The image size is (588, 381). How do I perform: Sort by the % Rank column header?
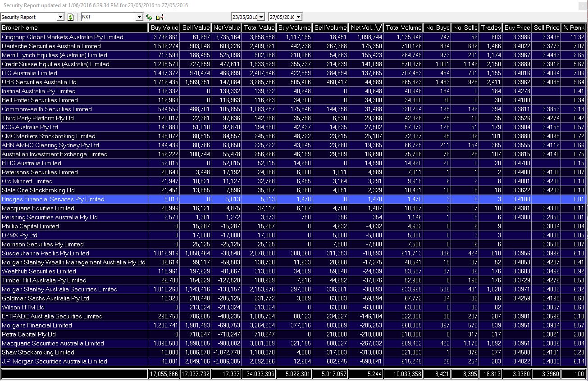pyautogui.click(x=573, y=28)
